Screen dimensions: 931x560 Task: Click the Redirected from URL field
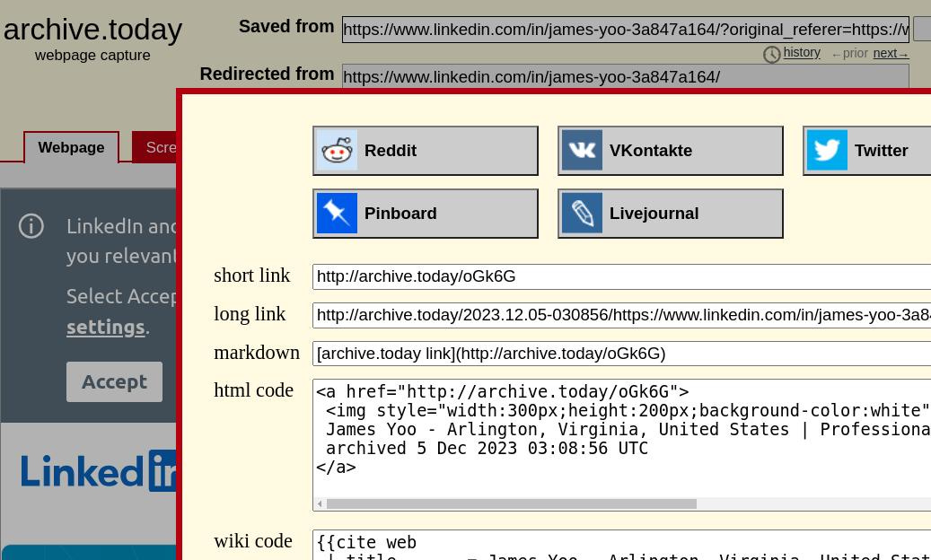click(625, 76)
